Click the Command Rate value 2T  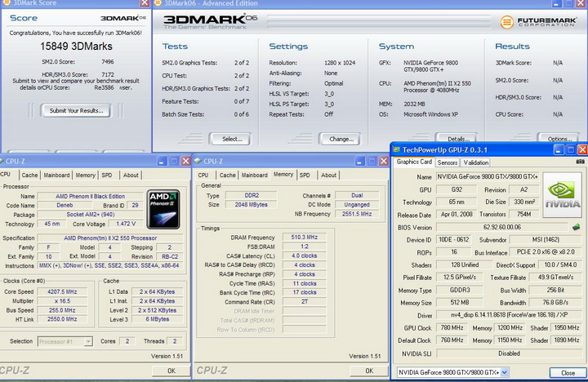pyautogui.click(x=304, y=302)
